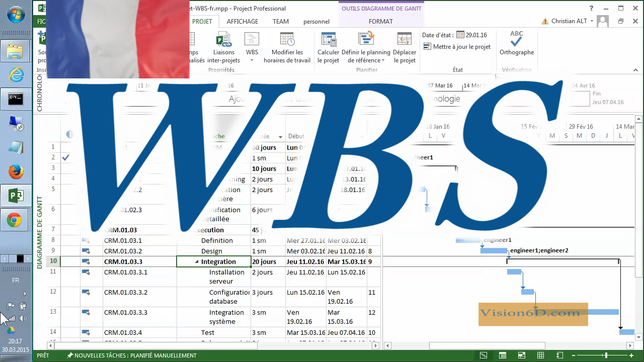644x362 pixels.
Task: Switch to report view in status bar
Action: [x=560, y=355]
